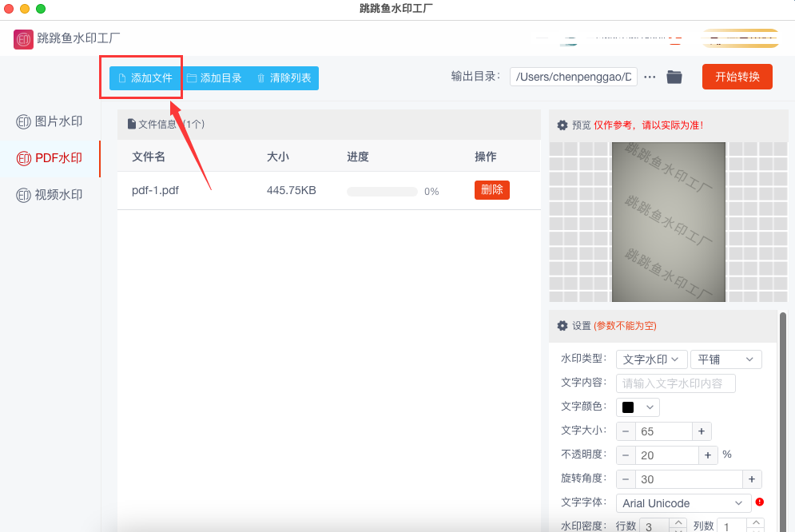Click the three-dot browse output path icon
The height and width of the screenshot is (532, 795).
point(650,77)
